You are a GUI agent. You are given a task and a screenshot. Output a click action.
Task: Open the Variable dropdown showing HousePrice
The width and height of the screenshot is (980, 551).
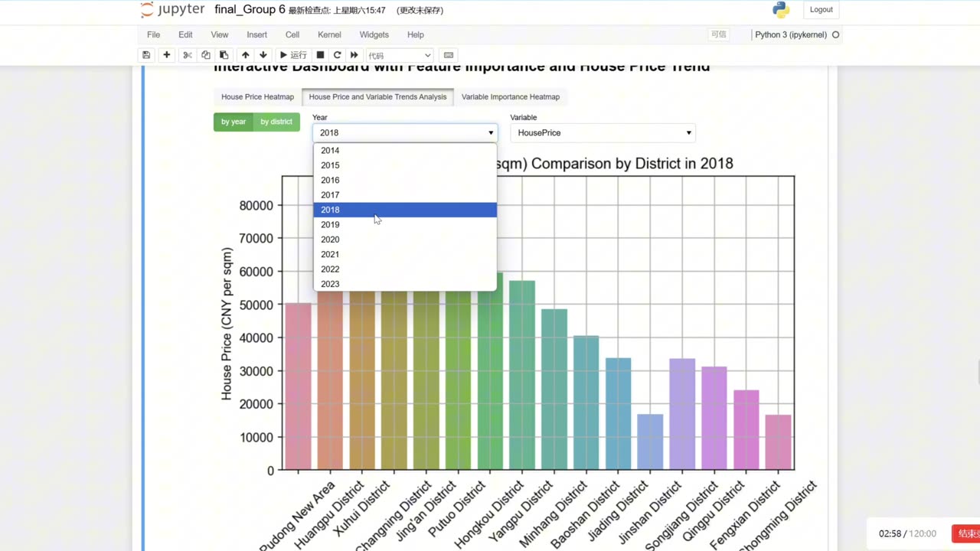tap(603, 132)
